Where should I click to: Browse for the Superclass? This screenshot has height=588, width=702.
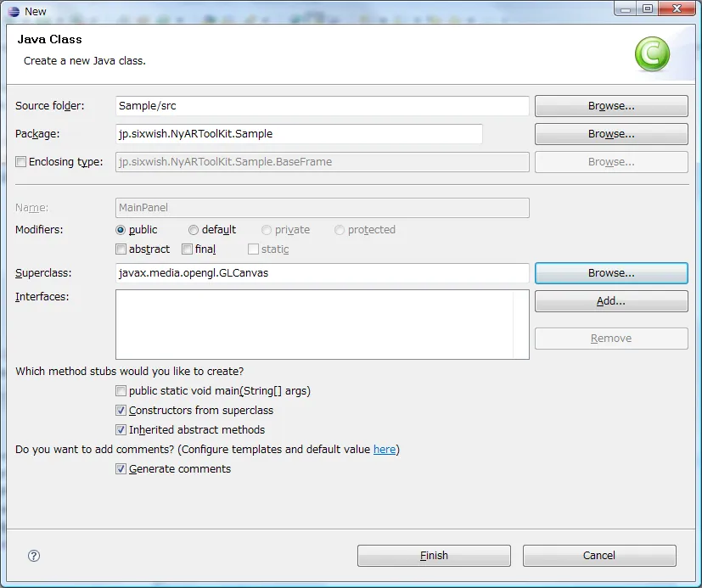click(611, 273)
